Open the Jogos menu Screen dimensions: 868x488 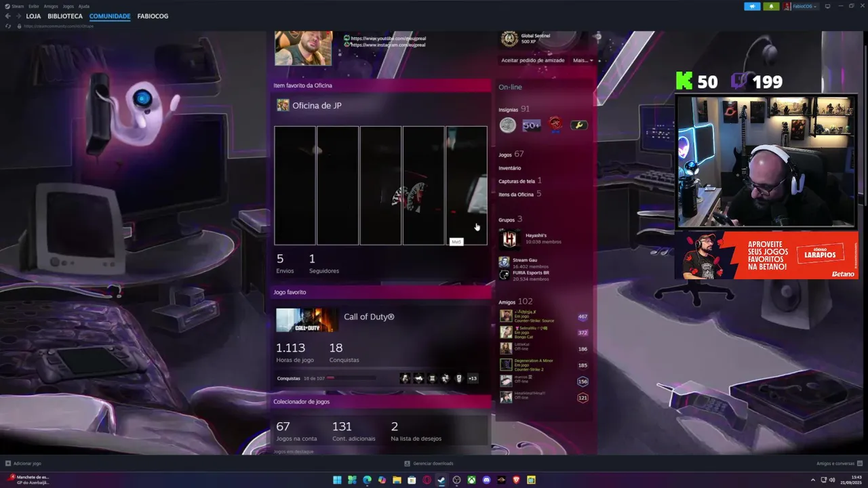[68, 6]
